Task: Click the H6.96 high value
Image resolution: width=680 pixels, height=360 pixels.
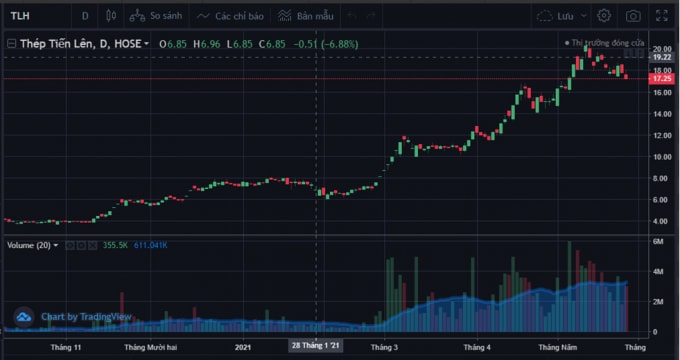Action: coord(207,44)
